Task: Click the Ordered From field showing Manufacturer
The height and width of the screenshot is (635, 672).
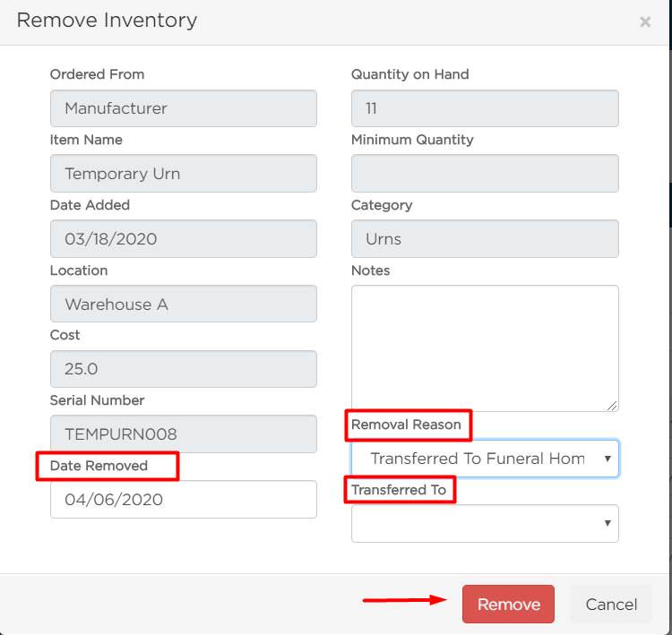Action: pos(184,108)
